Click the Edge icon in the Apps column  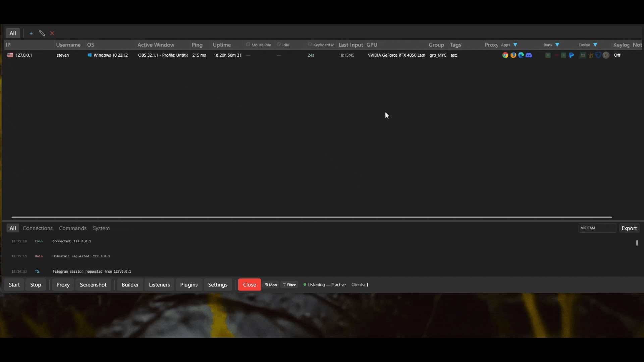point(521,55)
